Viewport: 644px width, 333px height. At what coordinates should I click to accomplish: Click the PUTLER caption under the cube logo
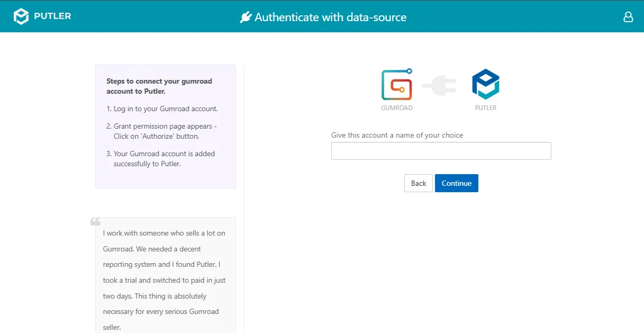[486, 108]
